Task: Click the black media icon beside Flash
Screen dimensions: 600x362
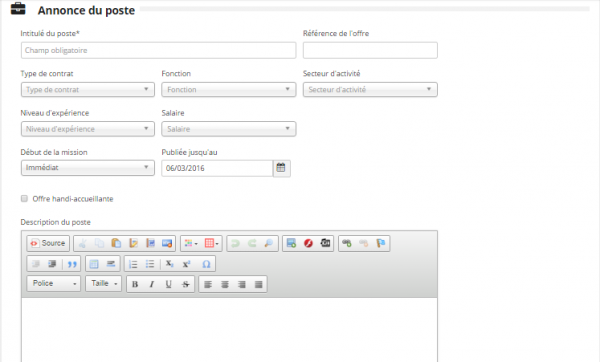Action: [x=325, y=243]
